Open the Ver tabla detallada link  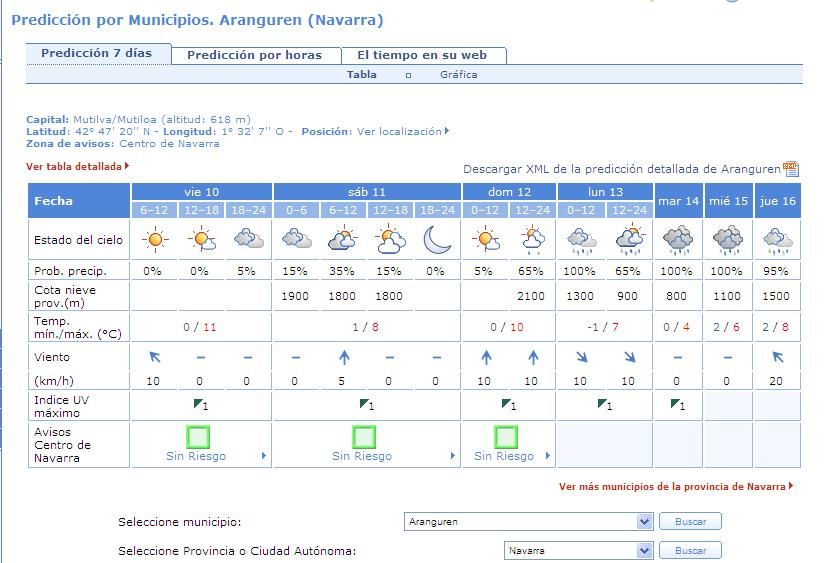tap(78, 166)
